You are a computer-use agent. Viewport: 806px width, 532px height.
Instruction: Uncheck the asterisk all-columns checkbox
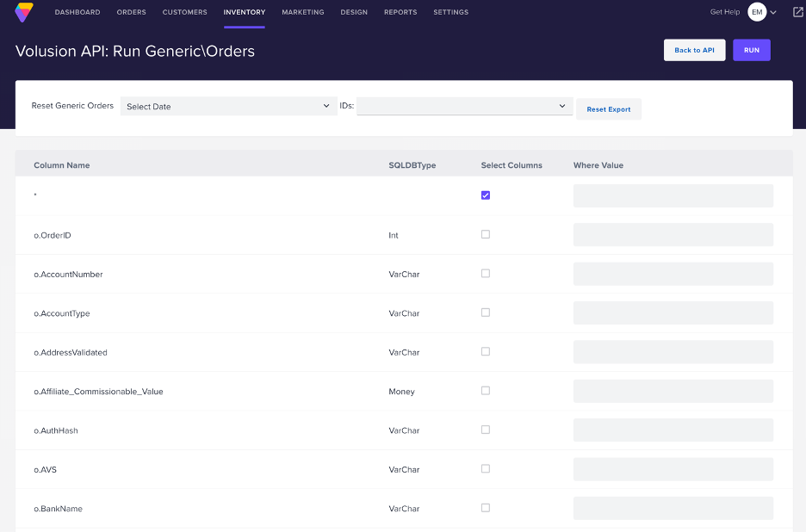pyautogui.click(x=486, y=195)
